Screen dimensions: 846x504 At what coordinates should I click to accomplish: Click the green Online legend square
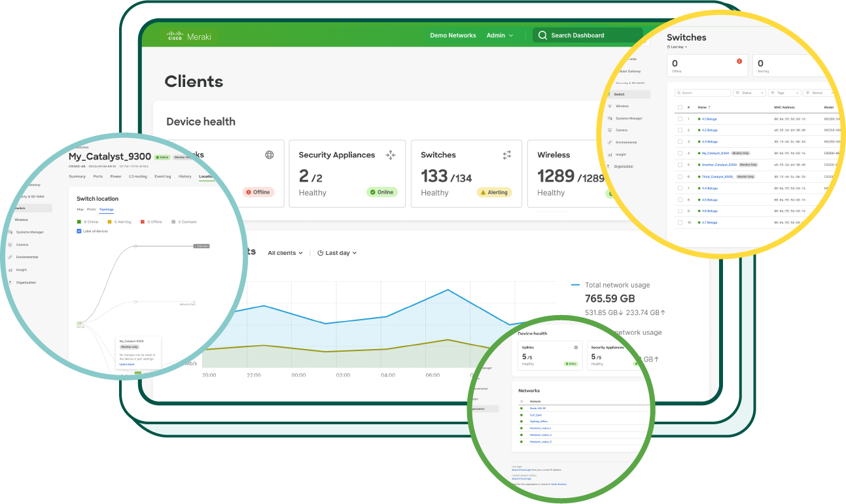click(x=79, y=222)
